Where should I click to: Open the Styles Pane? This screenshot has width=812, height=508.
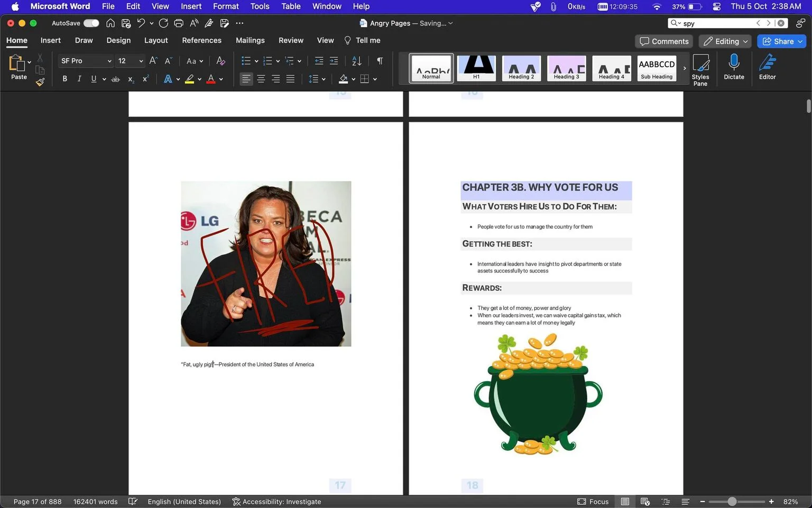coord(700,70)
